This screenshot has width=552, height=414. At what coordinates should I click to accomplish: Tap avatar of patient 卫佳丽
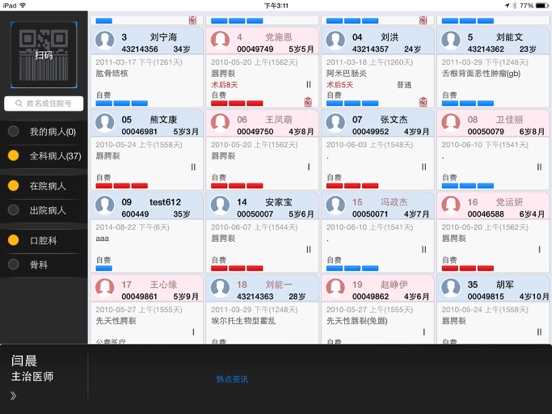click(451, 123)
